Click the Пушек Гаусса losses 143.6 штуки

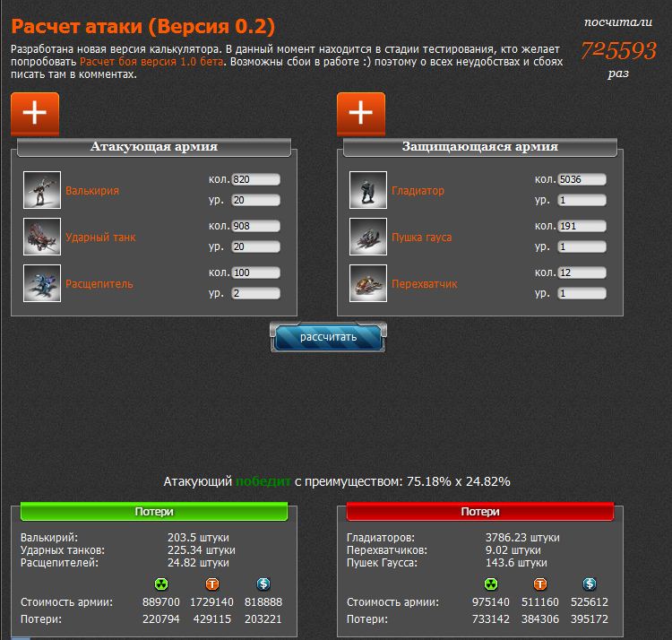point(516,562)
